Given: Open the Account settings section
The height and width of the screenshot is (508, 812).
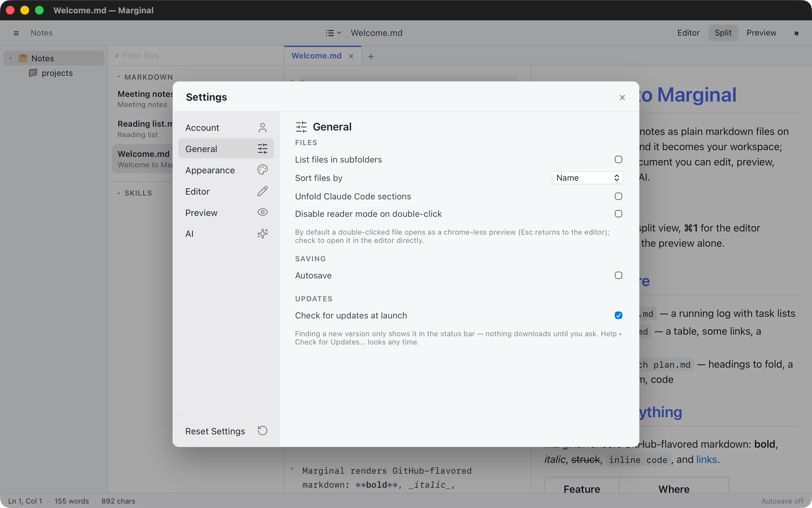Looking at the screenshot, I should tap(226, 128).
